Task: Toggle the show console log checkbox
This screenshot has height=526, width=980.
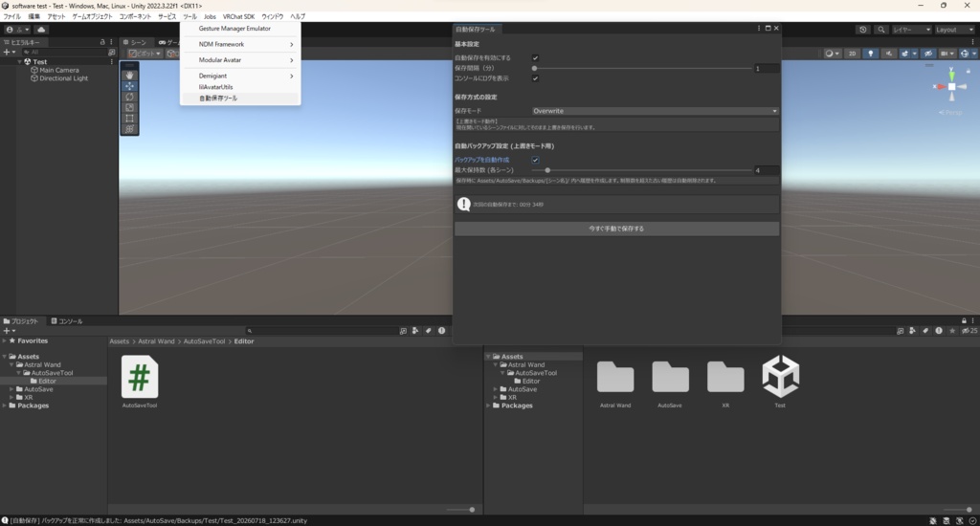Action: pyautogui.click(x=535, y=78)
